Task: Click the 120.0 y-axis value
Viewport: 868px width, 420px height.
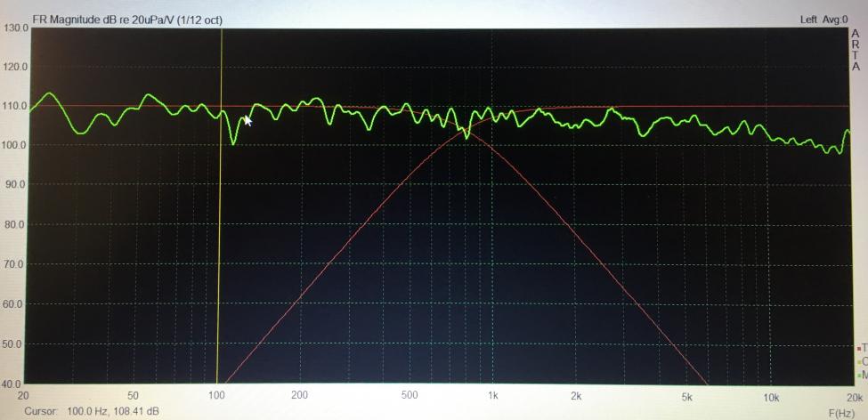Action: [15, 67]
